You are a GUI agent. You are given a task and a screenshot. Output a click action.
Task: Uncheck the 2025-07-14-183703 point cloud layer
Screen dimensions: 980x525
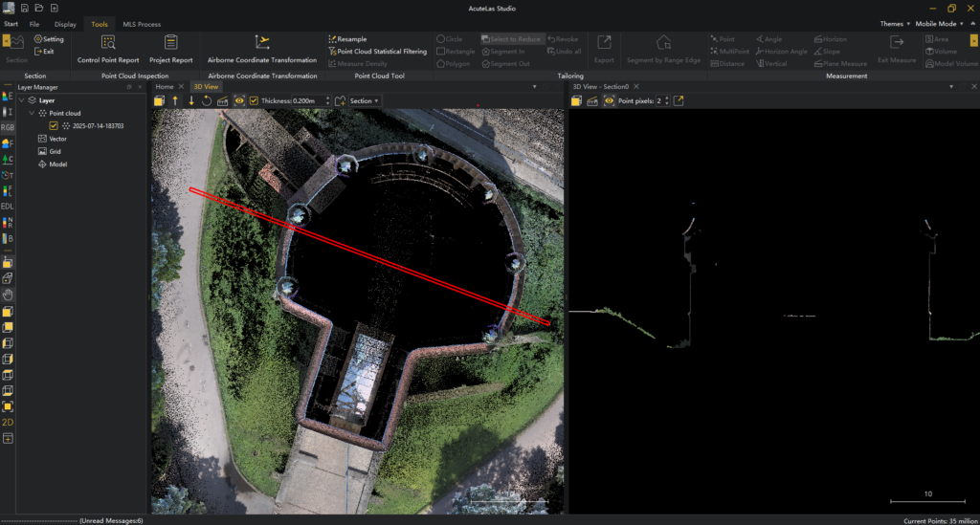pos(54,125)
